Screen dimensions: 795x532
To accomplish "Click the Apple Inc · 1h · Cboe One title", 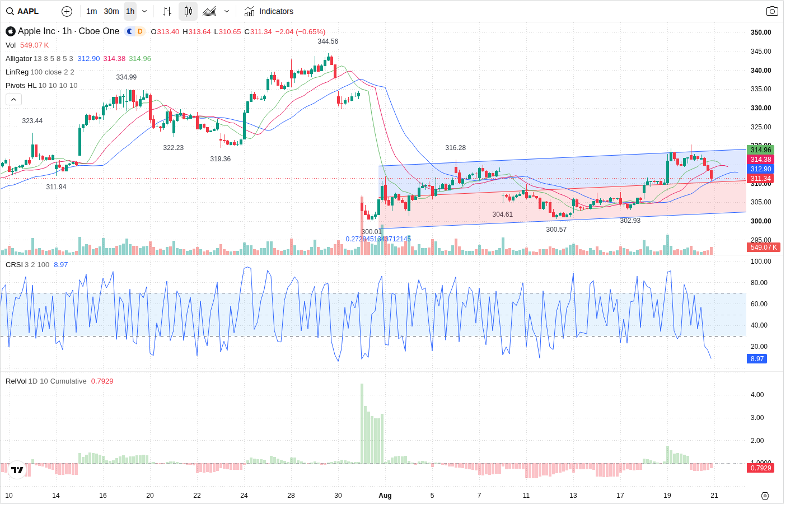I will (x=68, y=31).
